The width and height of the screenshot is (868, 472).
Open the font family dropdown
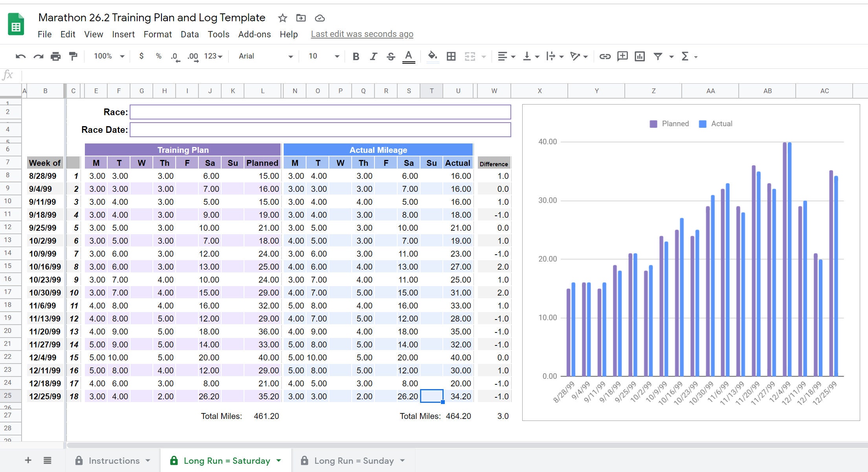pos(262,56)
